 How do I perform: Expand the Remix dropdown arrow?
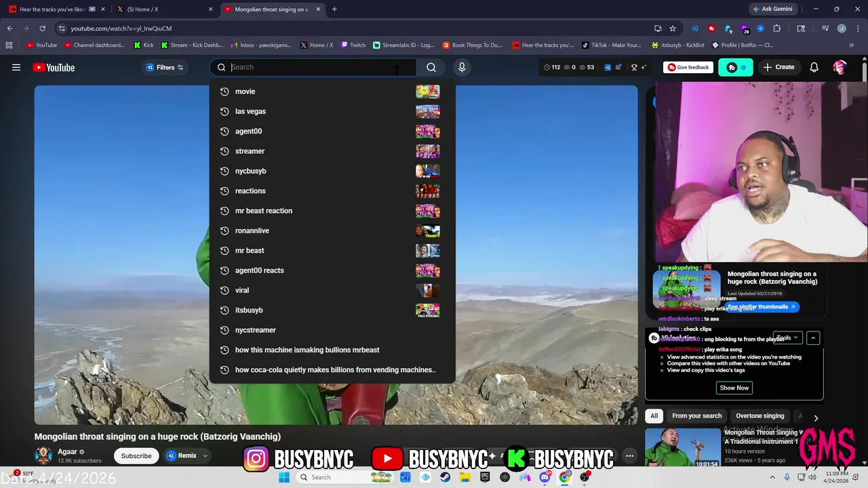click(205, 456)
